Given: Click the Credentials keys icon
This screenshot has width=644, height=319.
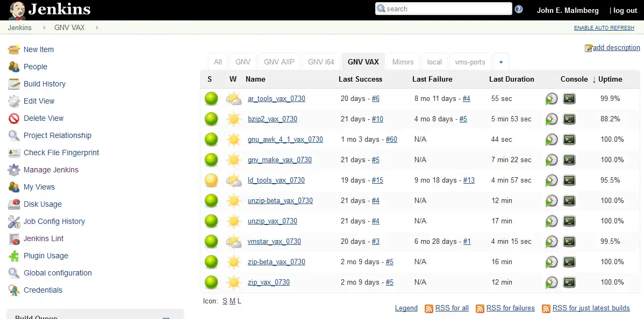Looking at the screenshot, I should click(x=14, y=290).
